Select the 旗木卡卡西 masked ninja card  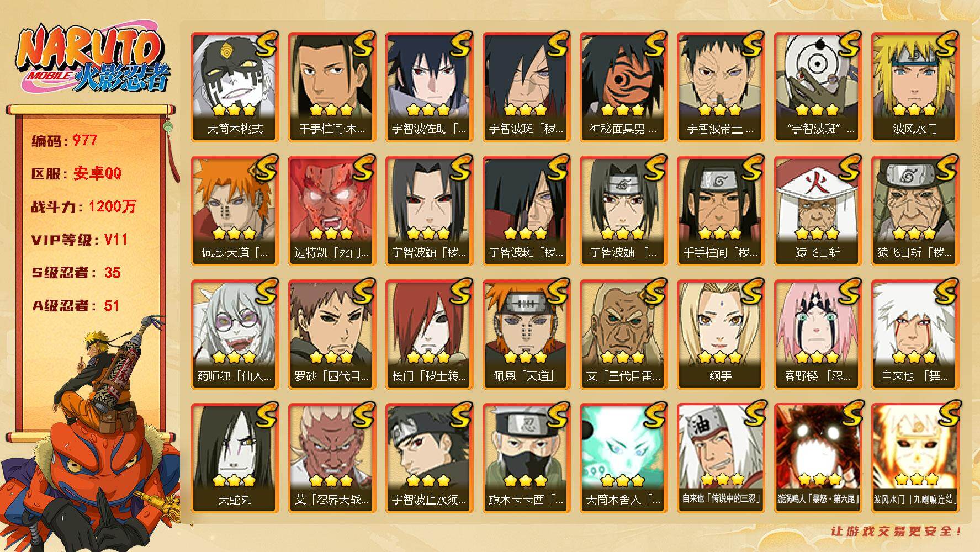(x=526, y=458)
